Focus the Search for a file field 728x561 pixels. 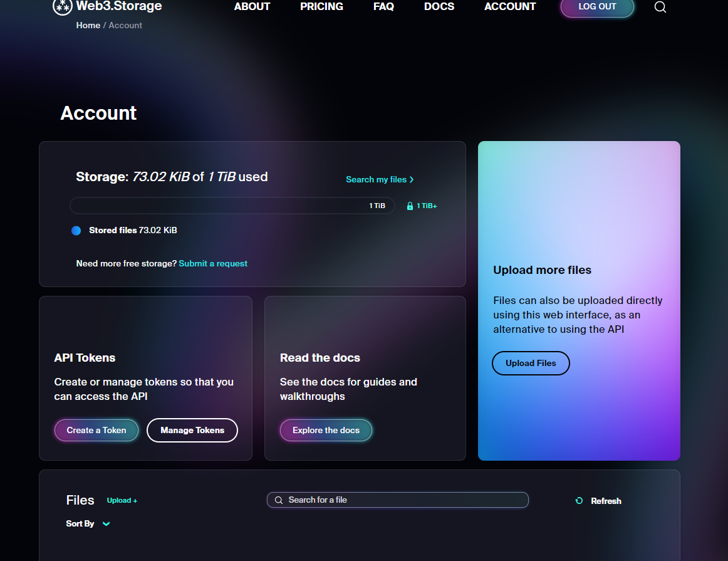point(398,500)
